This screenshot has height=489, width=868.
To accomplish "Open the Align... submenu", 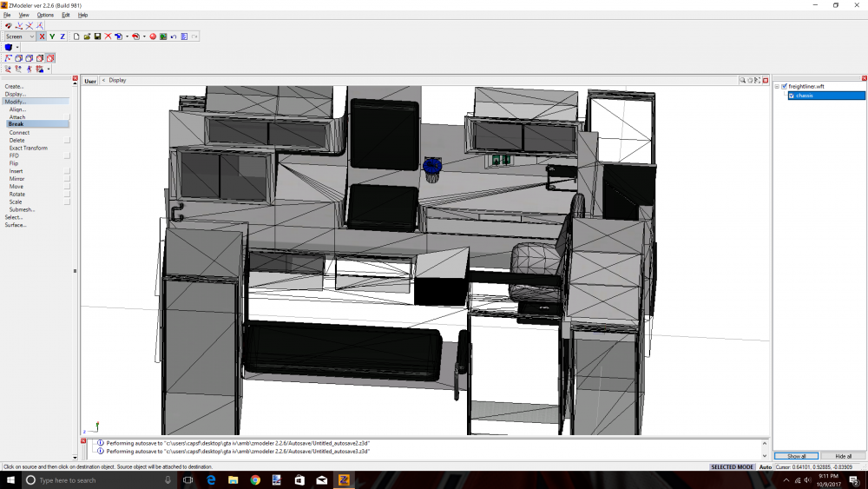I will [x=17, y=109].
